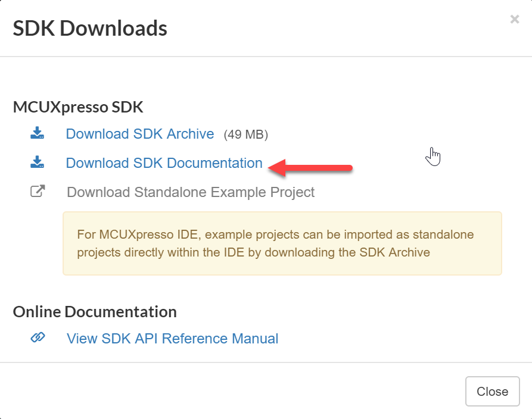
Task: Click the Online Documentation section heading
Action: click(x=95, y=312)
